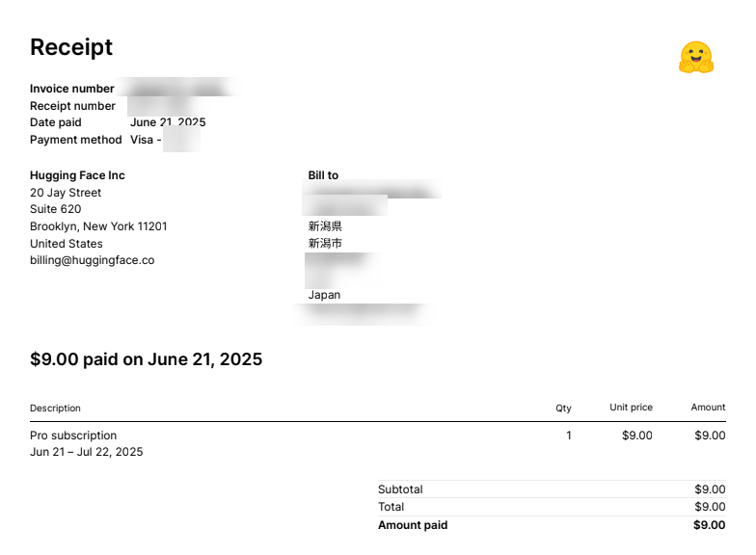Viewport: 756px width, 555px height.
Task: Click the Jun 21 – Jul 22, 2025 period
Action: pyautogui.click(x=86, y=452)
